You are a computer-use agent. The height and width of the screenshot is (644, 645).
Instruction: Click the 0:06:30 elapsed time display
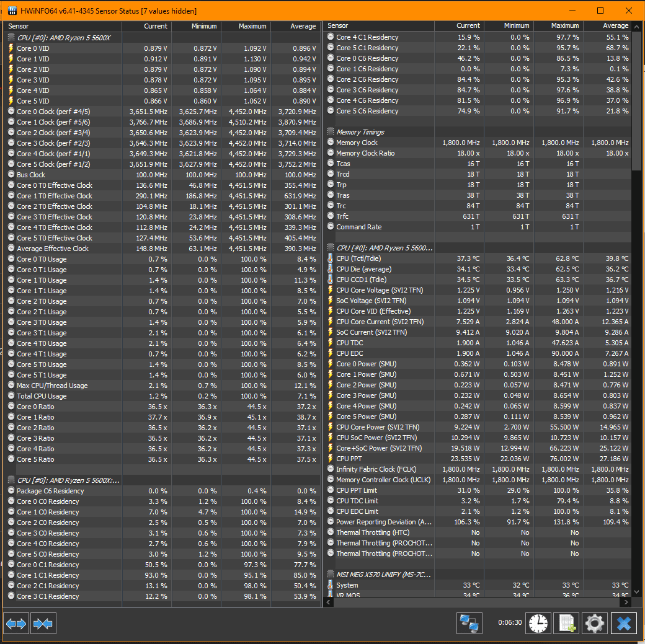tap(510, 622)
